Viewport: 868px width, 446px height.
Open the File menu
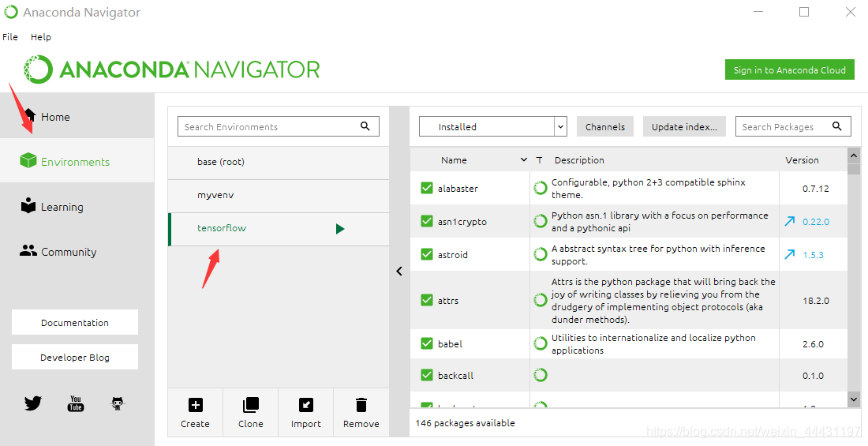click(x=10, y=37)
